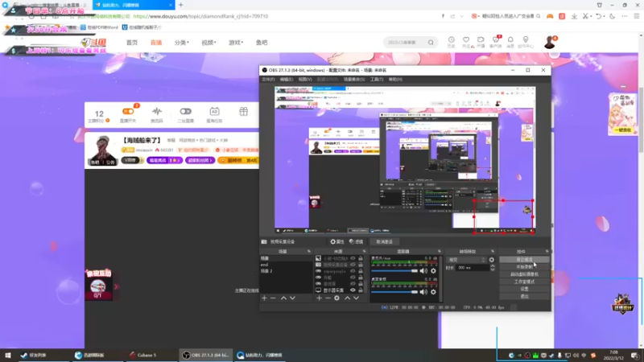This screenshot has height=362, width=644.
Task: Toggle lock on the superpeople source
Action: click(x=361, y=271)
